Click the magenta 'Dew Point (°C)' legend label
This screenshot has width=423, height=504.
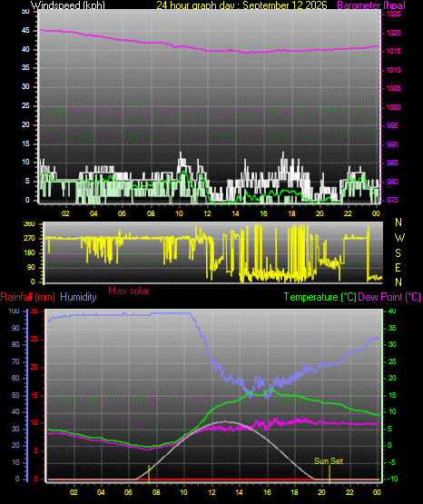[x=389, y=297]
